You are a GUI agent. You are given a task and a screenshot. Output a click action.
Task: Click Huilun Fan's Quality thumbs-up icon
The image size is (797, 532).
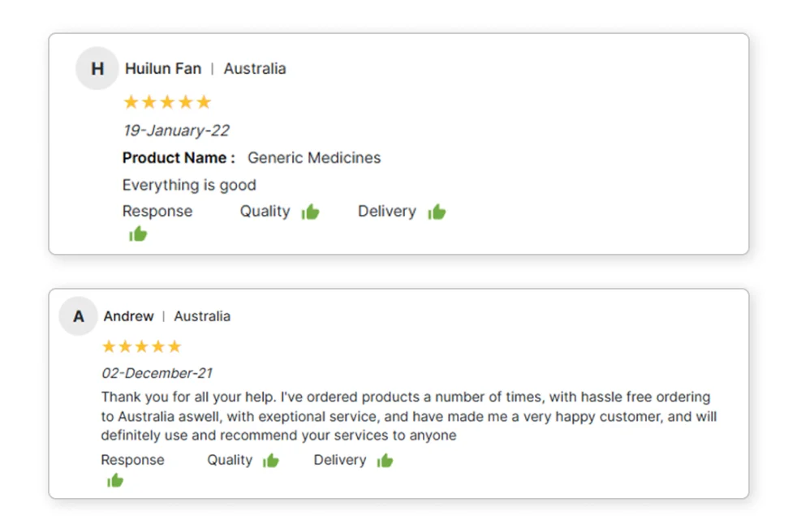point(310,212)
